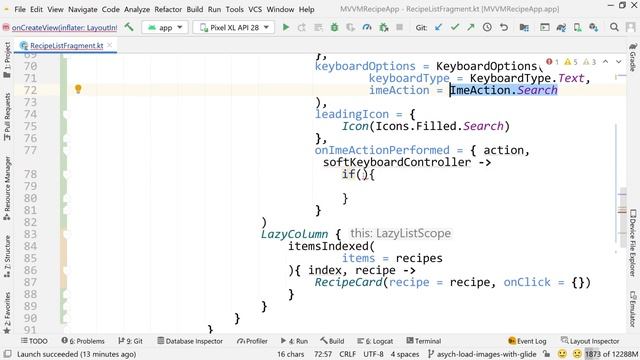
Task: Click the yellow warnings count indicator
Action: pos(571,62)
